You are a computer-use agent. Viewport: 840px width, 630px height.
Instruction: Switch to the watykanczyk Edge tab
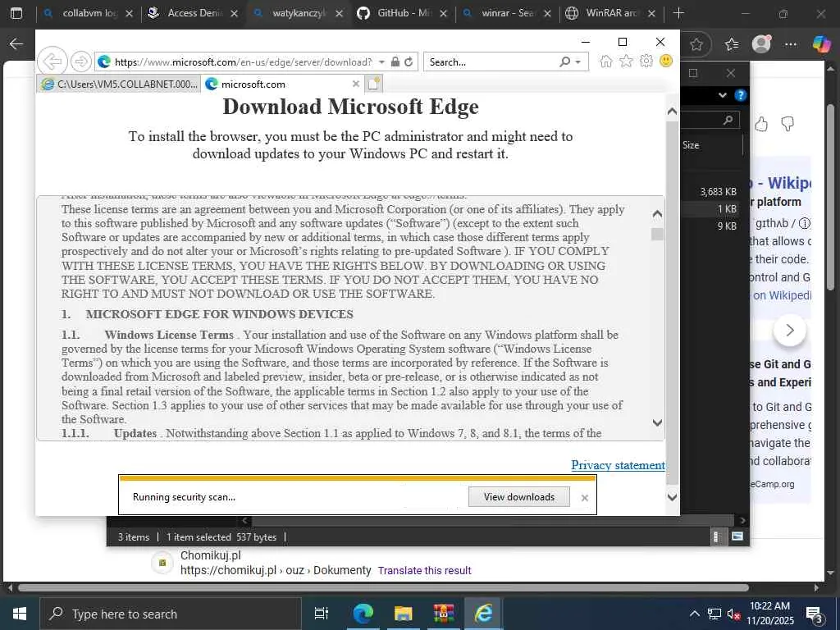(298, 13)
